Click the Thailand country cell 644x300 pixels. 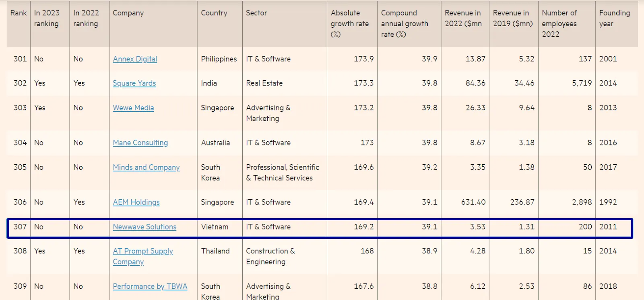215,251
